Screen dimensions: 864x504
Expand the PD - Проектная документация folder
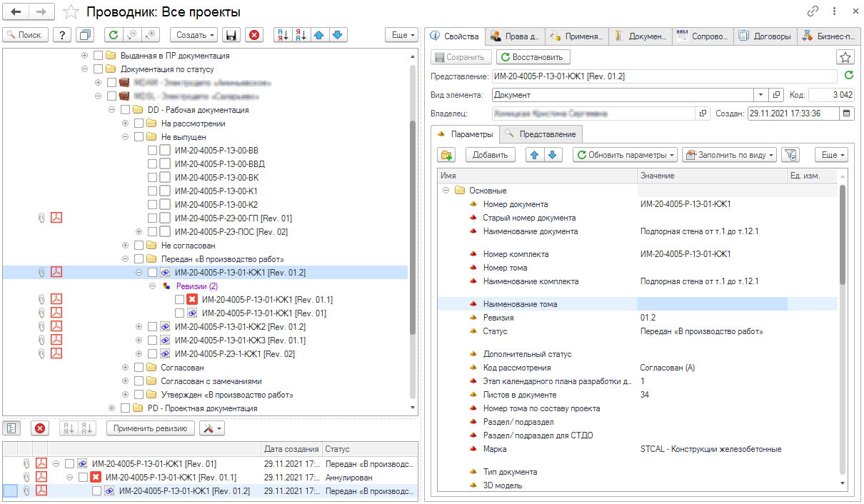point(111,408)
